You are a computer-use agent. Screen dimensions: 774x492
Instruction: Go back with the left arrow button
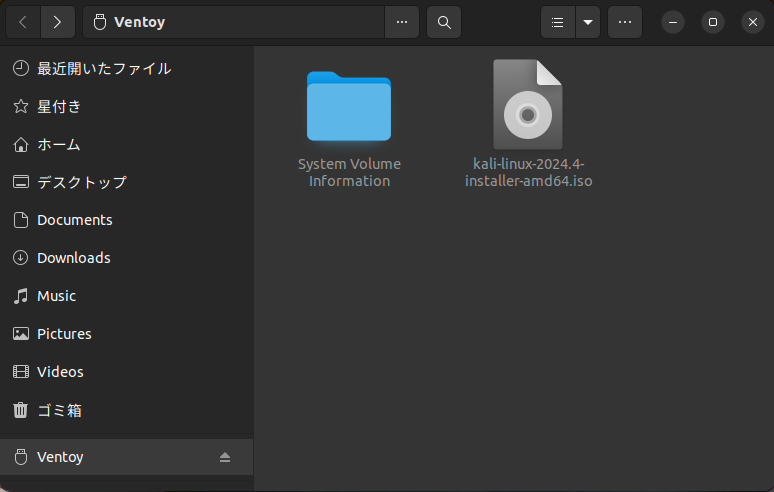[x=23, y=22]
